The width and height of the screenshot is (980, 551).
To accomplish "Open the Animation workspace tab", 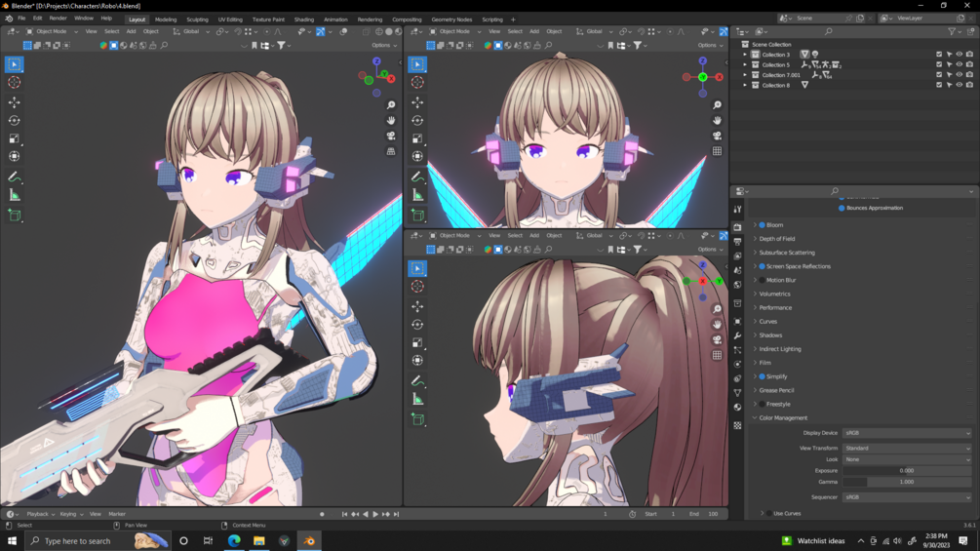I will point(335,20).
